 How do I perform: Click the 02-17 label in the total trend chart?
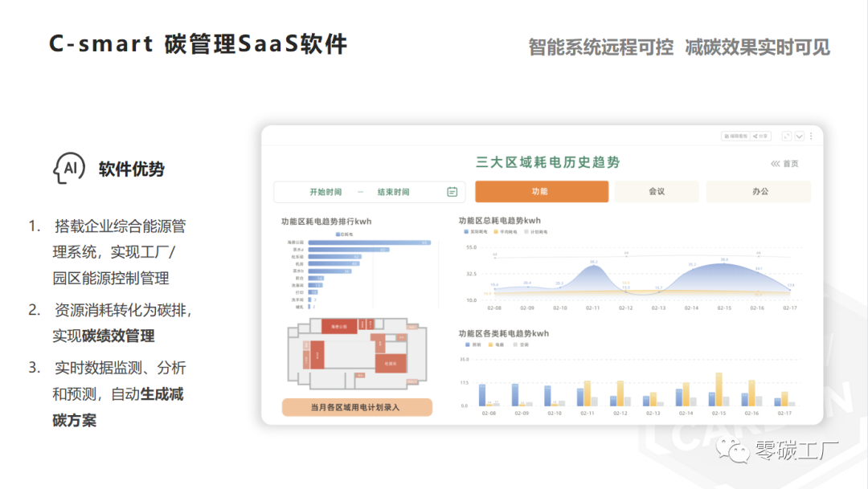click(x=790, y=308)
